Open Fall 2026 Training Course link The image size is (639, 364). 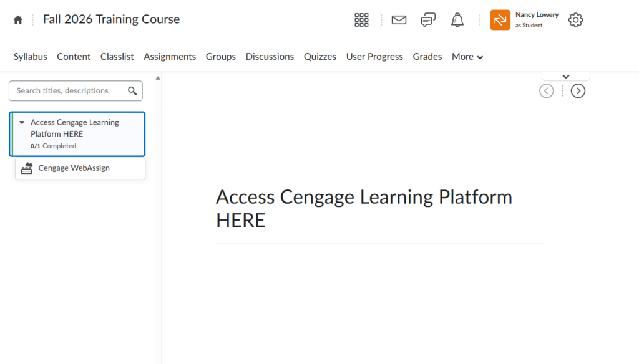pyautogui.click(x=111, y=19)
